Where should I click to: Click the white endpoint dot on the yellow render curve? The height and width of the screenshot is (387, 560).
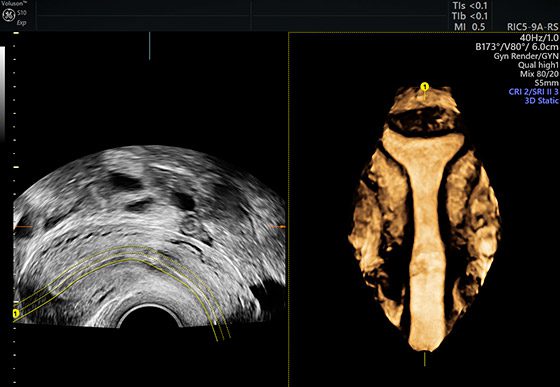click(215, 323)
